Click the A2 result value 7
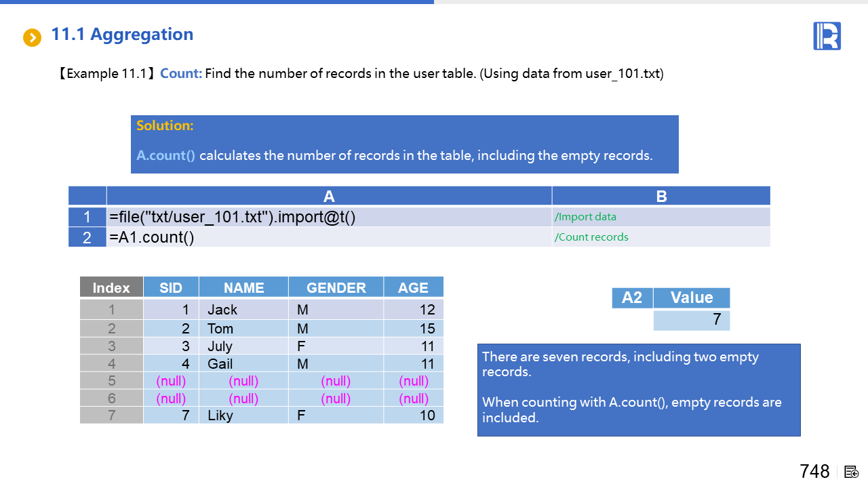 692,320
